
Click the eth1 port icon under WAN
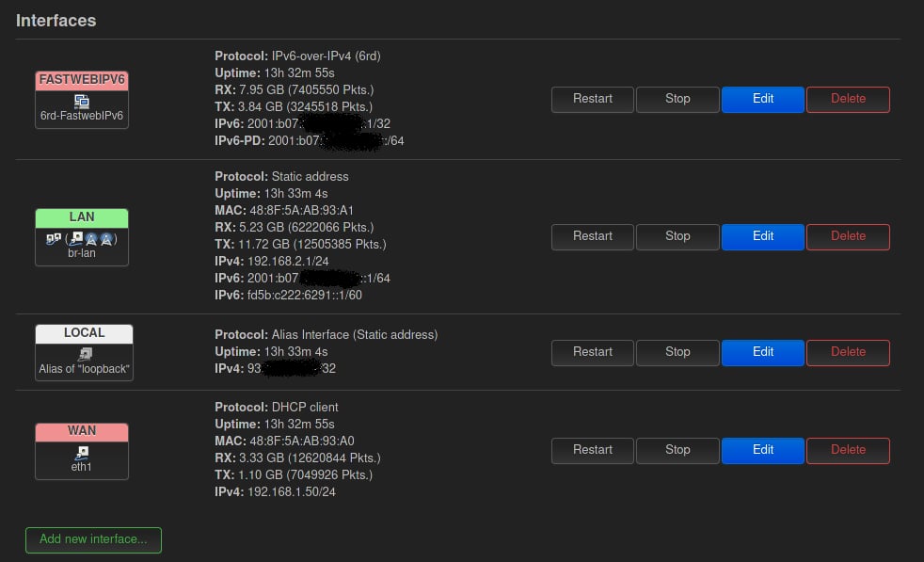pyautogui.click(x=82, y=450)
